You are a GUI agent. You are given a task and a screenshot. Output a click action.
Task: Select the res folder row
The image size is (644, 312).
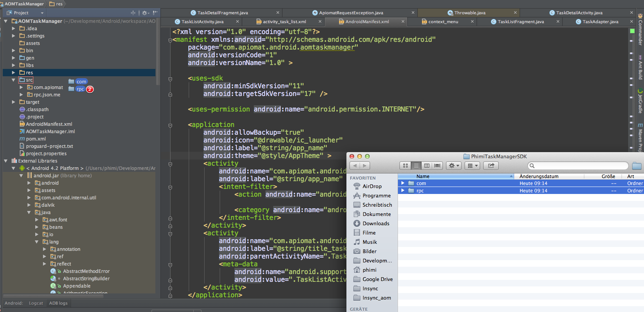(x=79, y=73)
